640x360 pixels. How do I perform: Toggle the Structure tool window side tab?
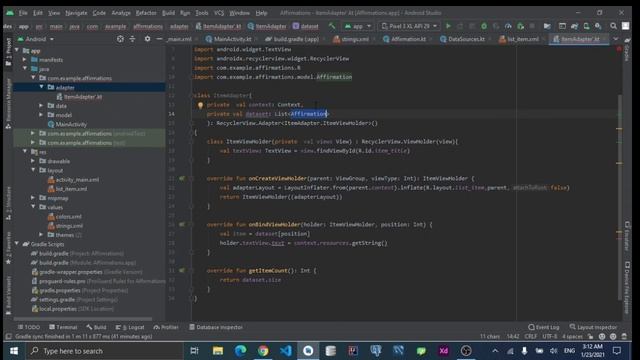point(8,203)
